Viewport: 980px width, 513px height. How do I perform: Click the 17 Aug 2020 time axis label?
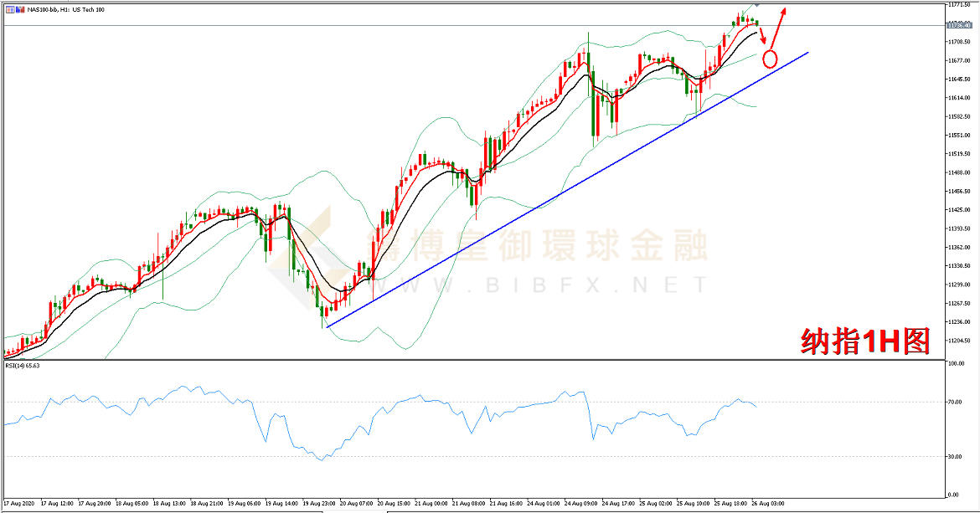click(x=19, y=503)
